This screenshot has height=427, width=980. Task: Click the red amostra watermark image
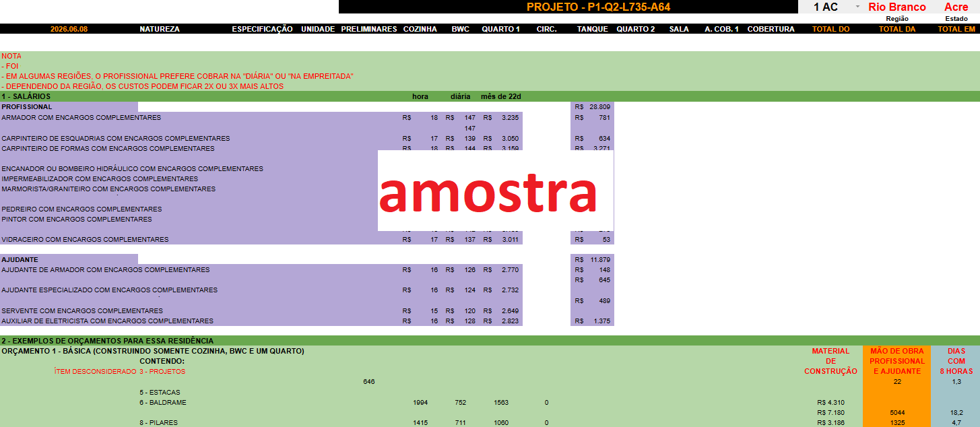pyautogui.click(x=496, y=191)
